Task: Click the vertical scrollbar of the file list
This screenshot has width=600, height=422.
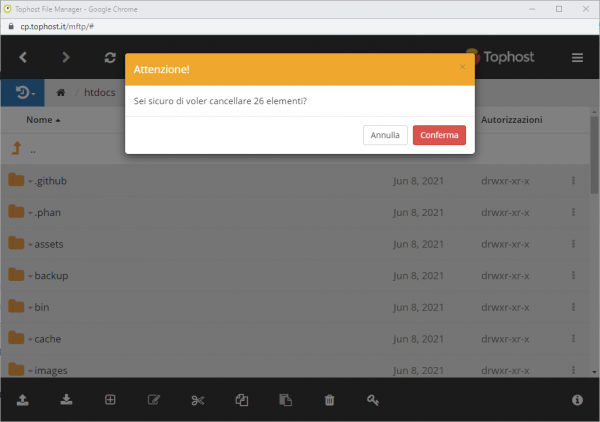Action: pos(594,157)
